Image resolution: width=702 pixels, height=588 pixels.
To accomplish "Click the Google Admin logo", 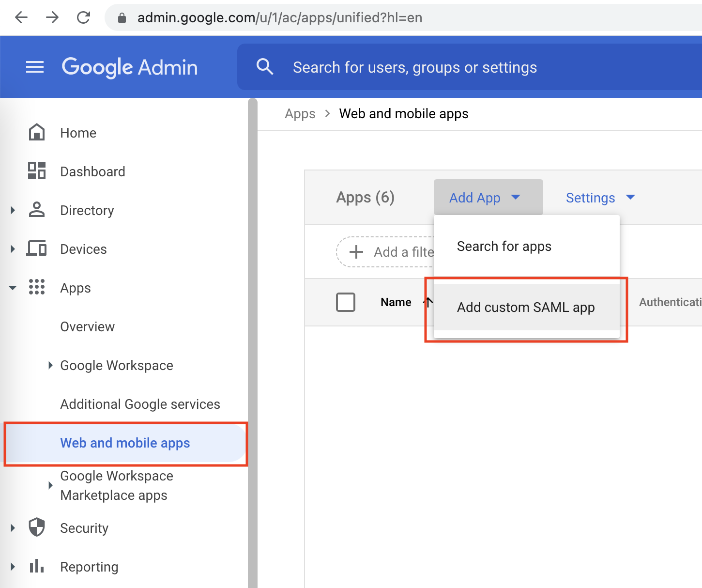I will (130, 67).
